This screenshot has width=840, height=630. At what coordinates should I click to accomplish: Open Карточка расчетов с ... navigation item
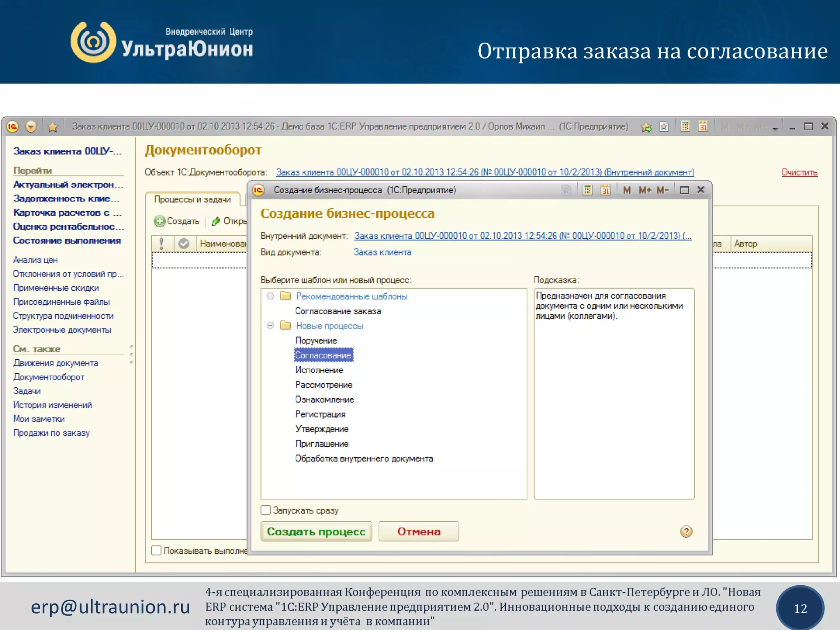click(x=67, y=212)
